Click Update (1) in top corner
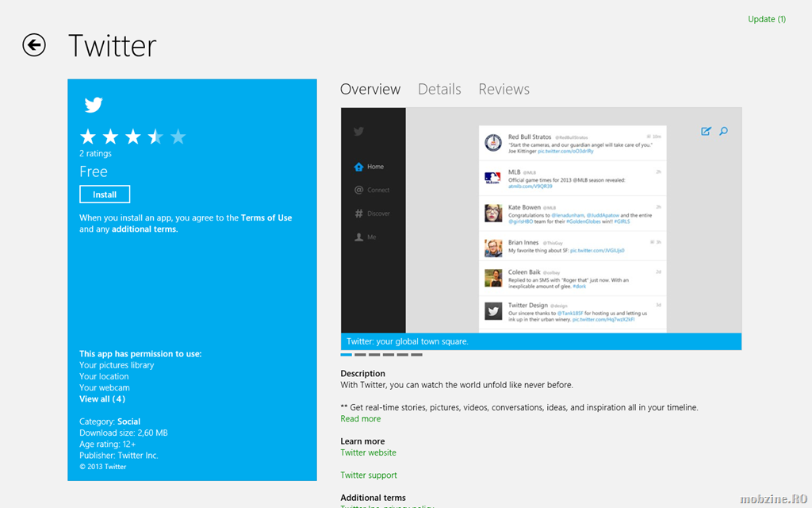Viewport: 812px width, 508px height. pos(766,19)
